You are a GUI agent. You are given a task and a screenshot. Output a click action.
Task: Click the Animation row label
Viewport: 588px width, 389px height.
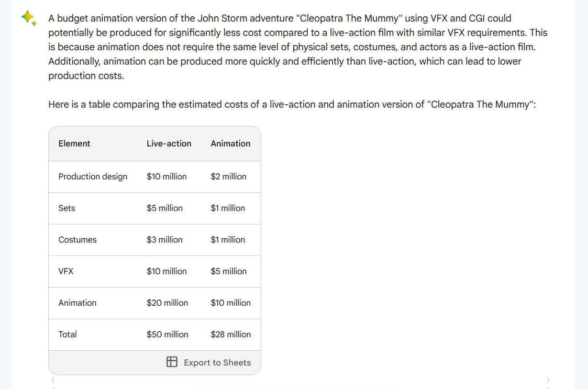click(x=77, y=303)
